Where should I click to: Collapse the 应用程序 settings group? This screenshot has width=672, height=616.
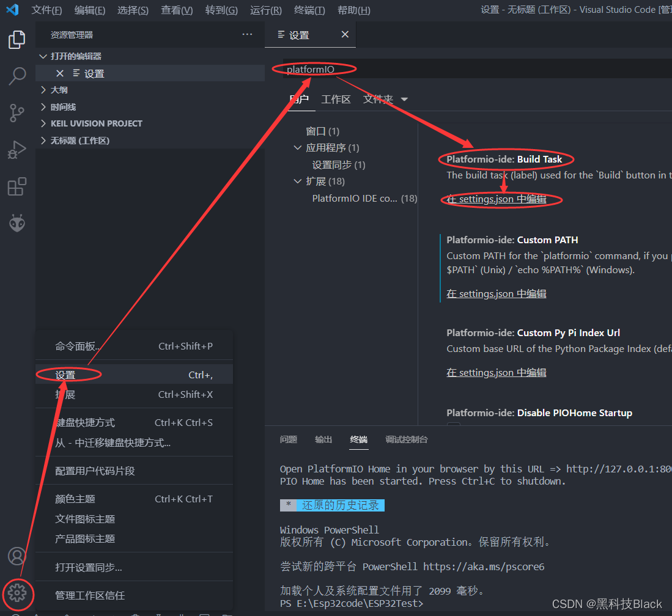297,147
